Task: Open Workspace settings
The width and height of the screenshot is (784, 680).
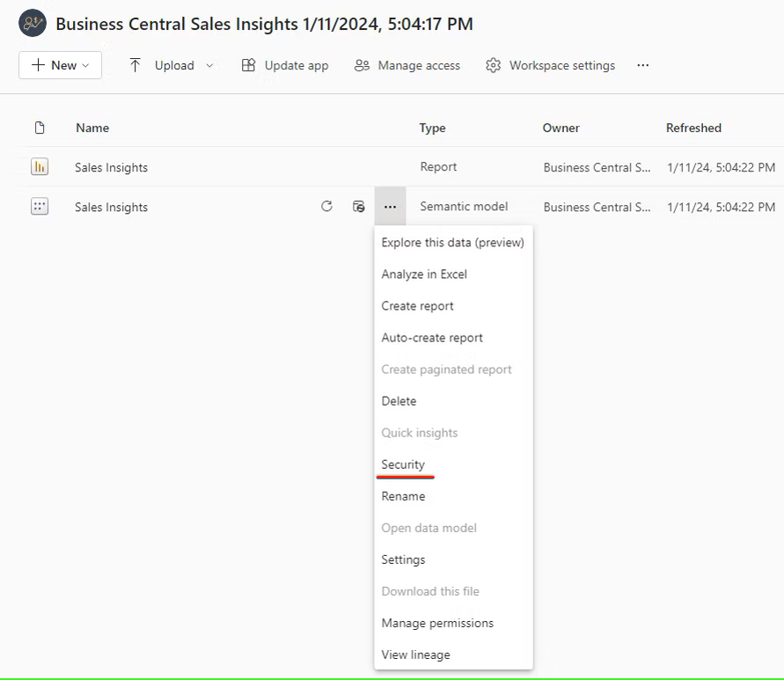Action: [x=551, y=65]
